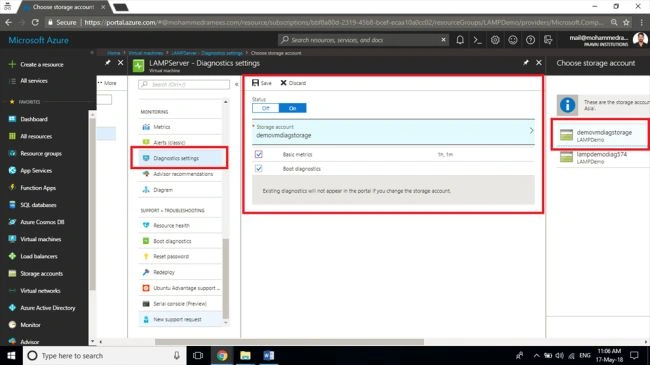The image size is (650, 365).
Task: Select Metrics under Monitoring
Action: click(x=180, y=127)
